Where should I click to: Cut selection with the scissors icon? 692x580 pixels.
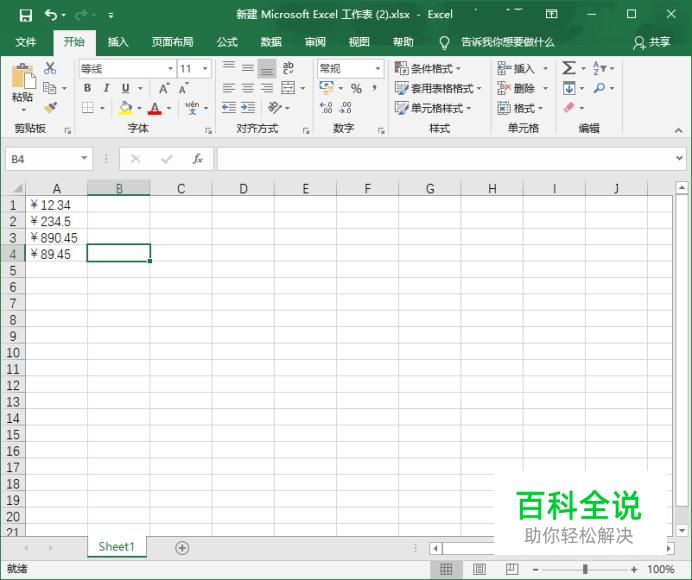[x=50, y=68]
